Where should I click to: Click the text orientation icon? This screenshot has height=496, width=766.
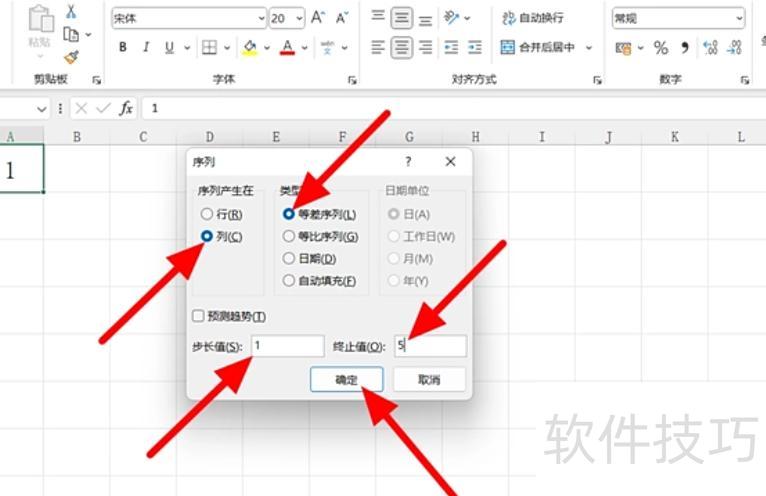(451, 18)
